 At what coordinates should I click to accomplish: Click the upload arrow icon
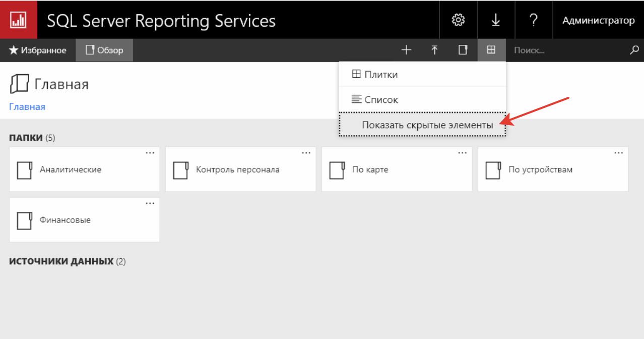tap(434, 50)
